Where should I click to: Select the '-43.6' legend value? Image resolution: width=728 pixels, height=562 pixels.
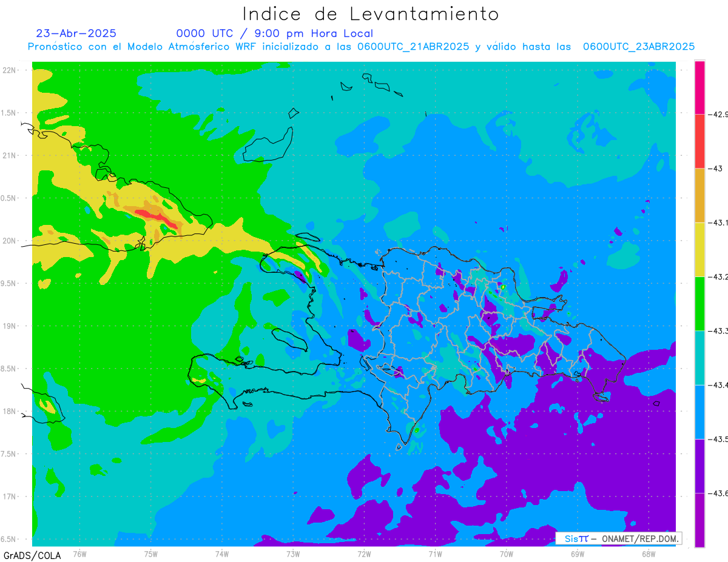coord(718,493)
